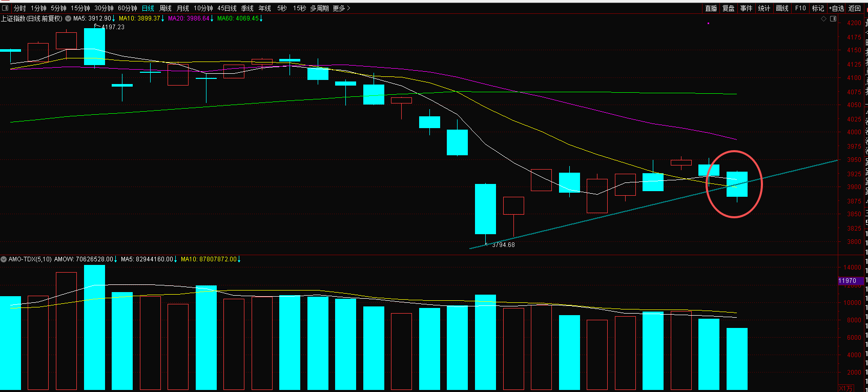The image size is (868, 392).
Task: Select 日线 daily chart period
Action: (x=148, y=8)
